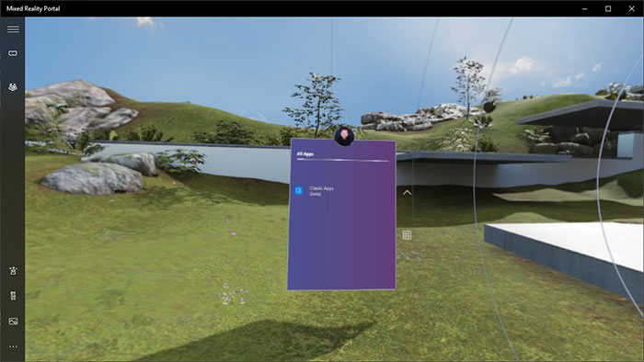Select the All Apps heading
The width and height of the screenshot is (644, 362).
305,154
